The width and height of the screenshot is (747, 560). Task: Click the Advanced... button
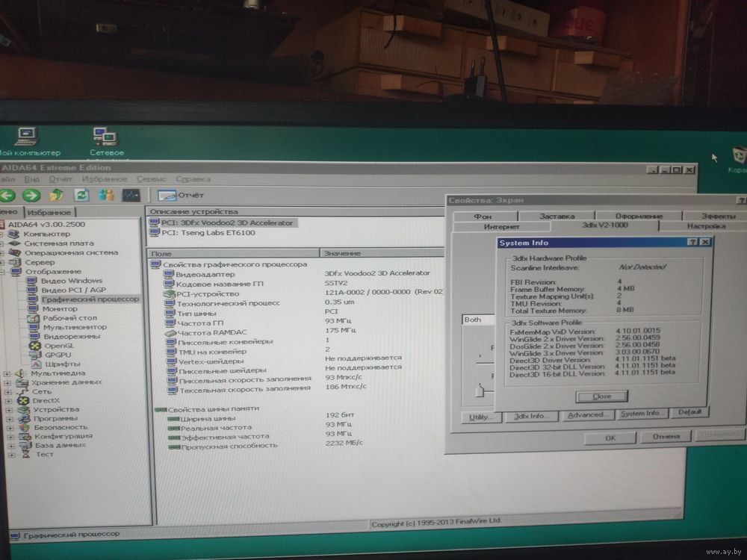point(586,415)
